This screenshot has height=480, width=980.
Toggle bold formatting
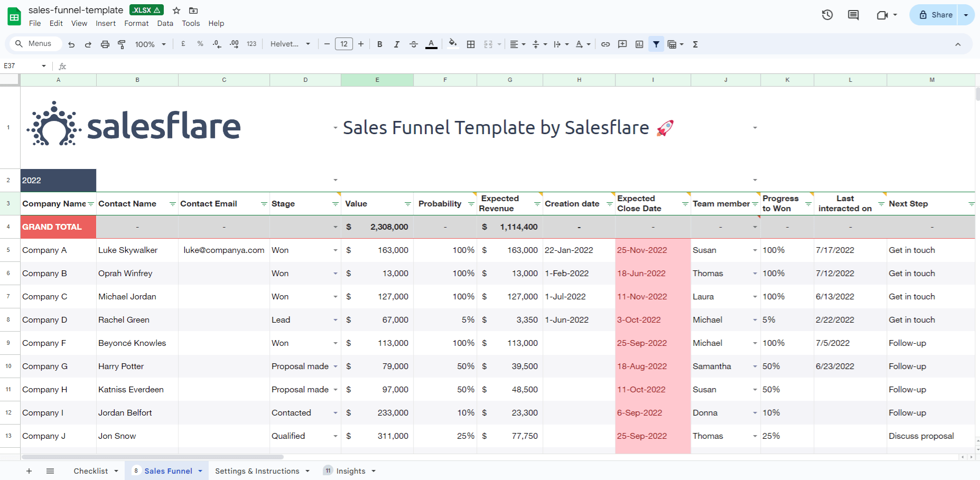point(379,44)
